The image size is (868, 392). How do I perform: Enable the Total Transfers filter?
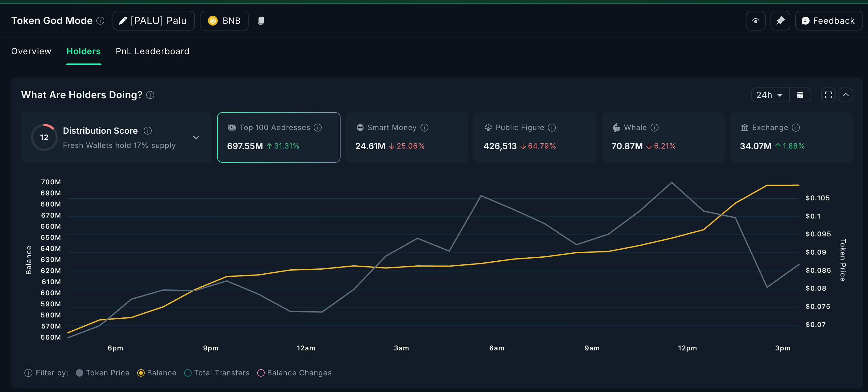(x=188, y=373)
